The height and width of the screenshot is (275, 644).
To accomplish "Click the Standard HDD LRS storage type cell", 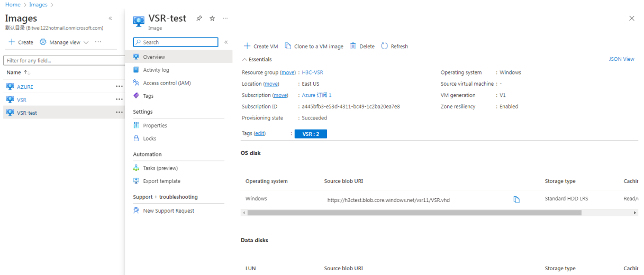I will (x=566, y=199).
